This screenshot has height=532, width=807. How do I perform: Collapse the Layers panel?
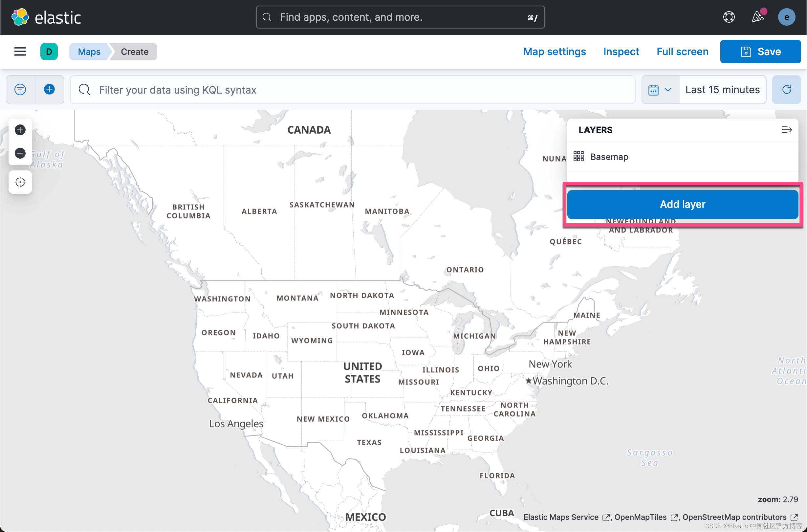(787, 130)
